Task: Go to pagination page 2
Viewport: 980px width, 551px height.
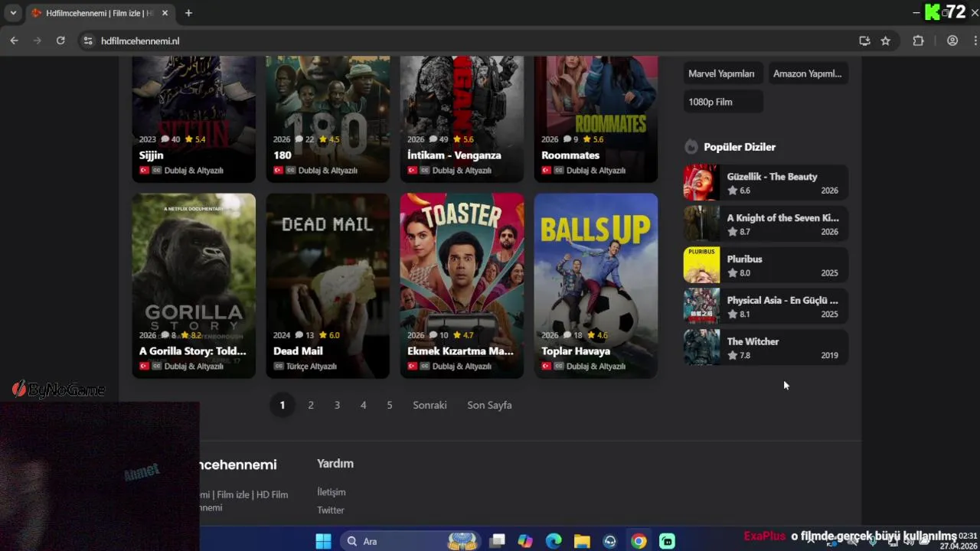Action: (311, 405)
